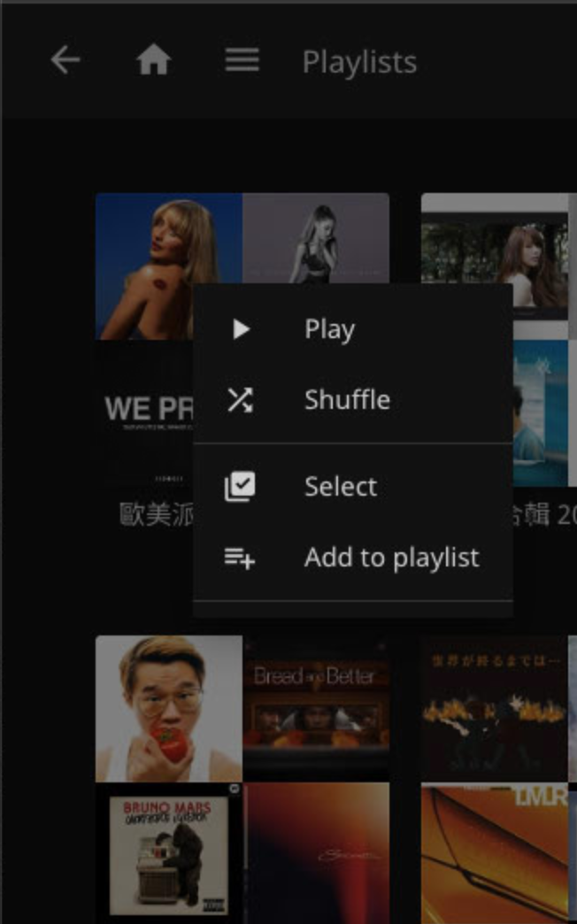Choose the Shuffle text in context menu
Viewport: 577px width, 924px height.
point(347,400)
